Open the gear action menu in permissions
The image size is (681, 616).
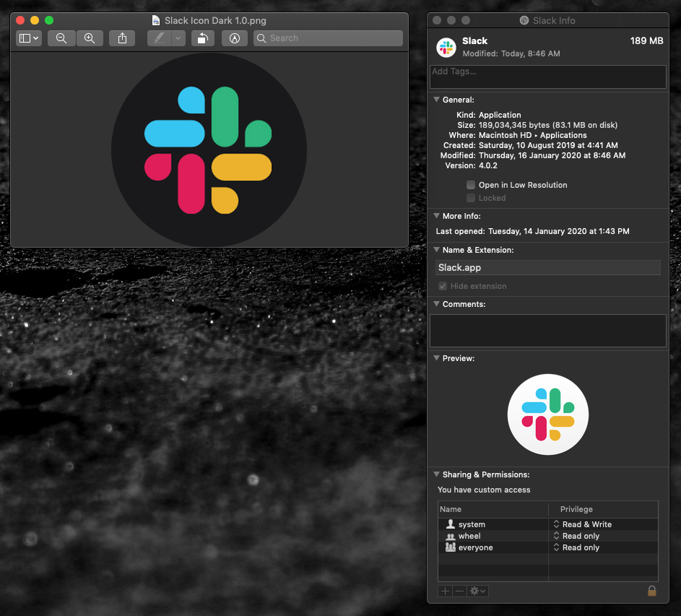click(478, 591)
